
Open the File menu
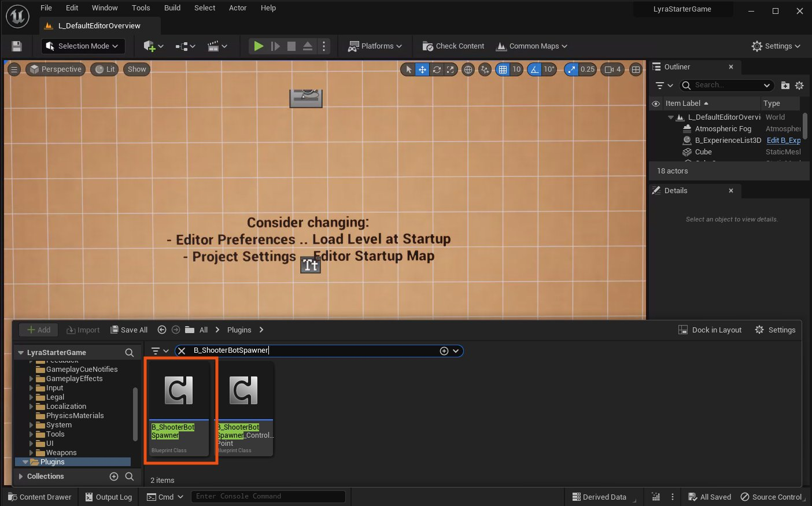[x=46, y=8]
